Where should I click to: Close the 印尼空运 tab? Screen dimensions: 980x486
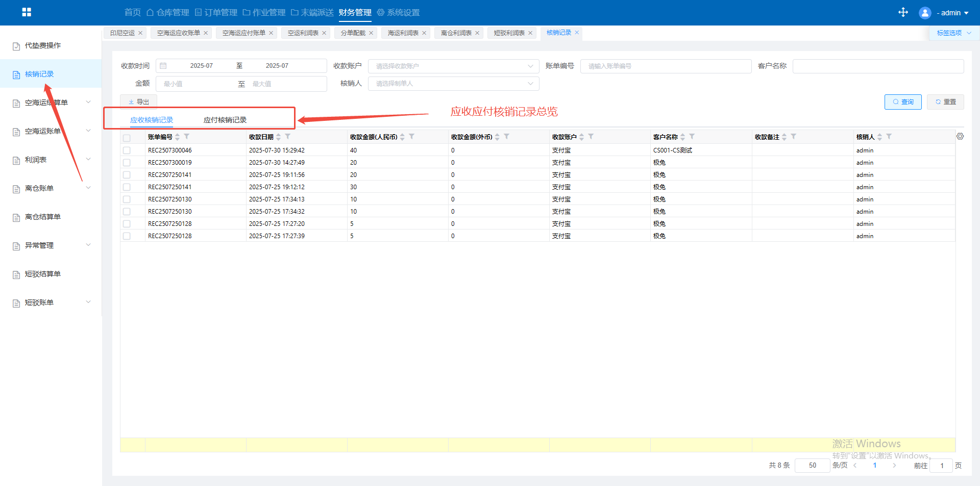tap(140, 33)
